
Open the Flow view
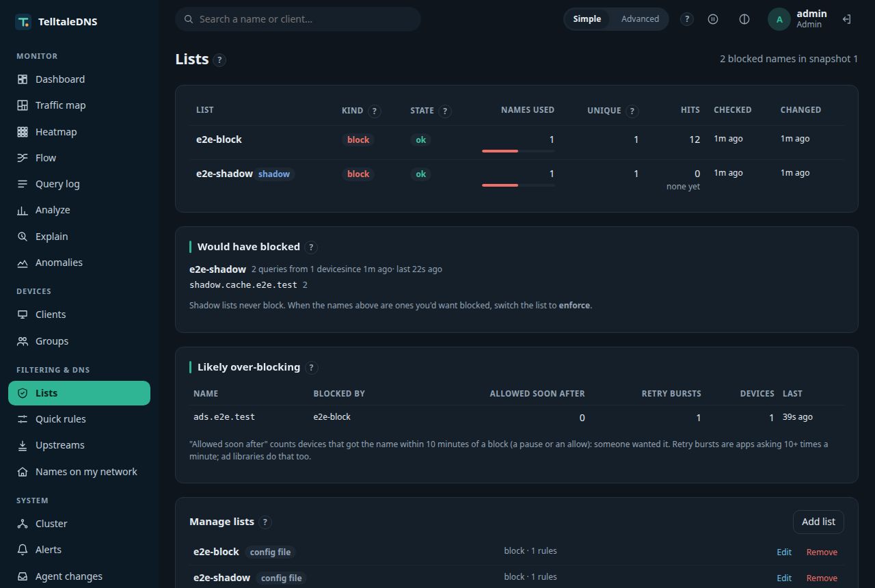79,158
